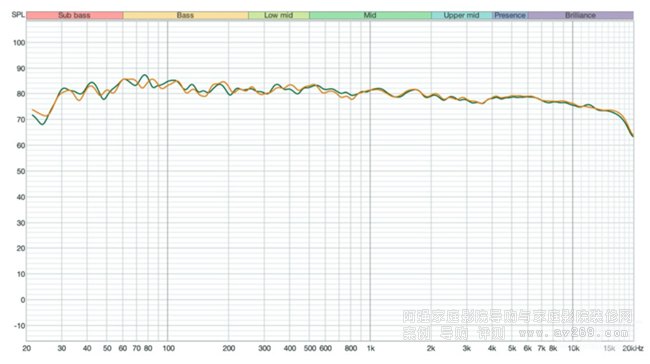Click the Brilliance band header
Screen dimensions: 650x364
pyautogui.click(x=580, y=15)
